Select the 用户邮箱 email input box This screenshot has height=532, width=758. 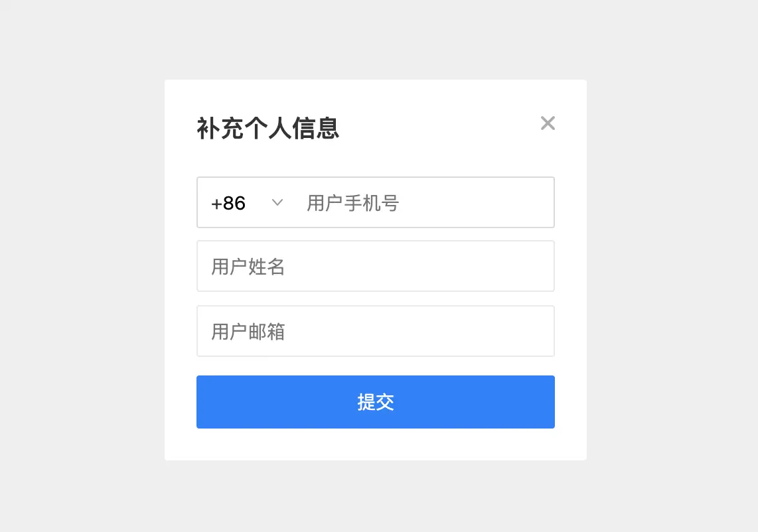376,331
